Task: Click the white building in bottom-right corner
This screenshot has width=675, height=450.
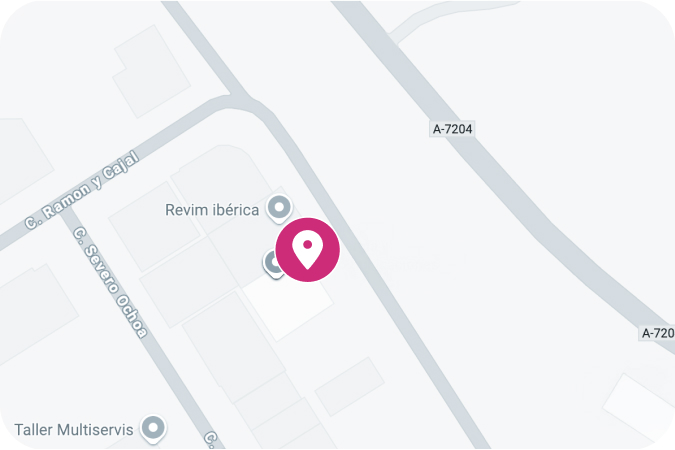Action: [639, 405]
